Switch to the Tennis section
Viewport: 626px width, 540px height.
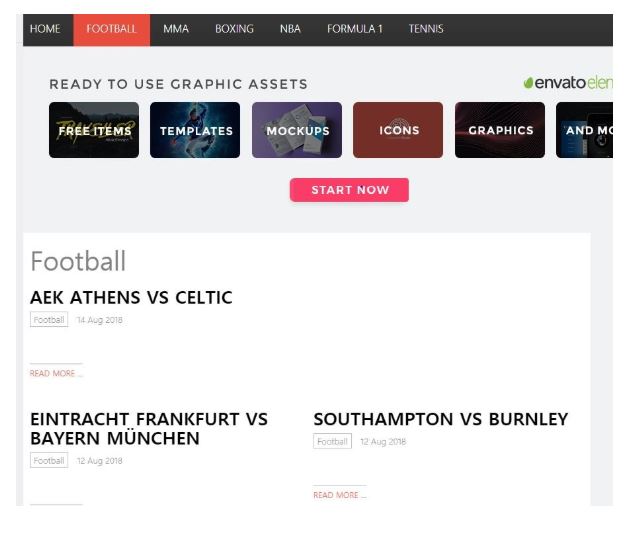425,29
